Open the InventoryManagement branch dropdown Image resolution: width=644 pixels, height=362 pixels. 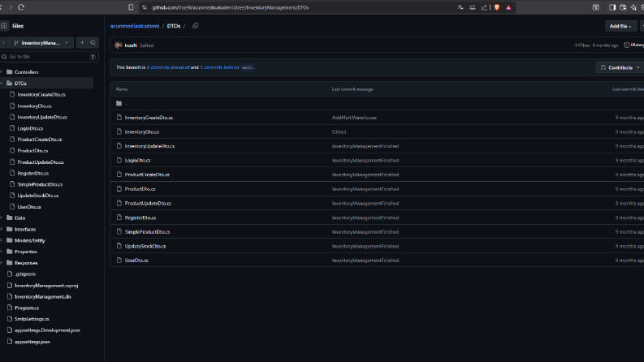click(41, 43)
